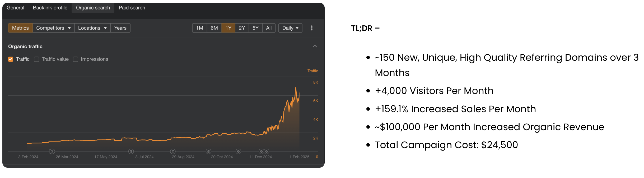The image size is (644, 178).
Task: Uncheck the Traffic checkbox
Action: (11, 59)
